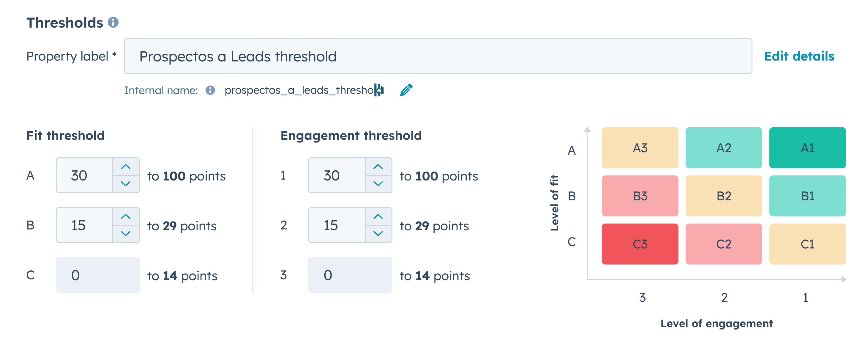Screen dimensions: 868x358
Task: Decrease Engagement threshold 1 value
Action: 378,183
